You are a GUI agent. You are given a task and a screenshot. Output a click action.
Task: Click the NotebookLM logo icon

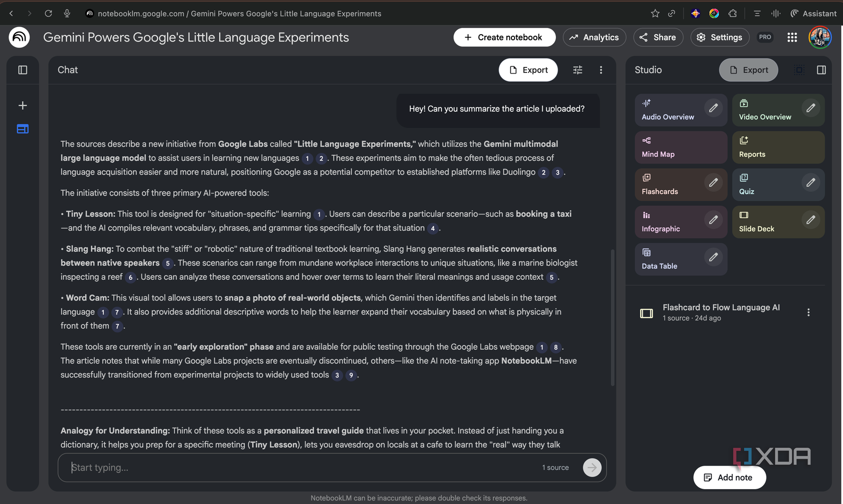point(19,37)
